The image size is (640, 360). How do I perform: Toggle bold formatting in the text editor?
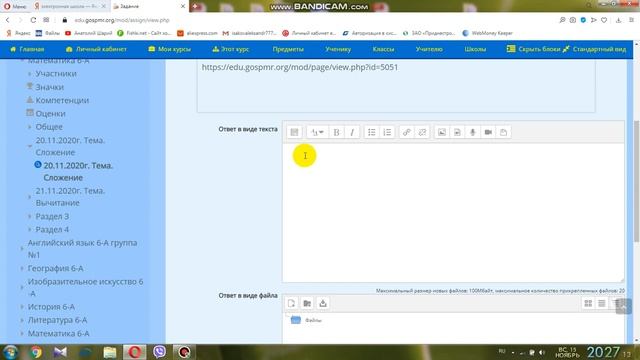pos(336,132)
